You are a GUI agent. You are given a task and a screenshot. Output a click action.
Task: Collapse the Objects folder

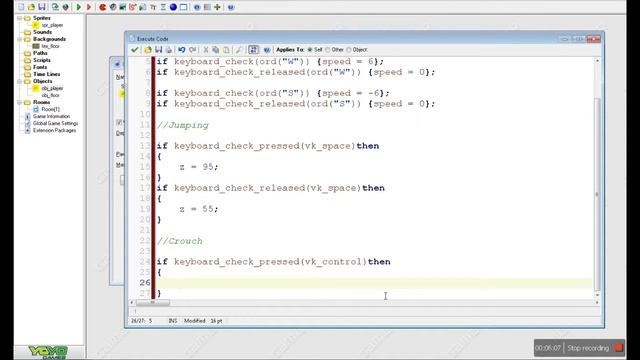pos(19,81)
